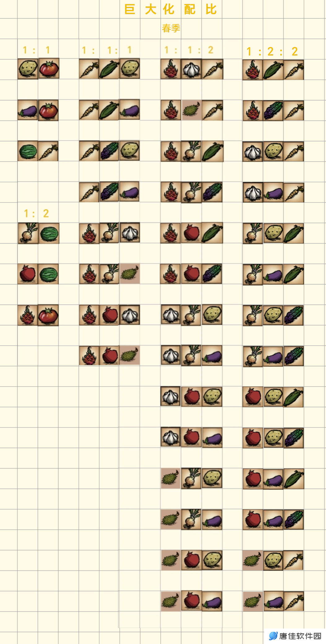Click the 1 : 1 : 2 ratio heading
The width and height of the screenshot is (326, 644).
pyautogui.click(x=189, y=50)
